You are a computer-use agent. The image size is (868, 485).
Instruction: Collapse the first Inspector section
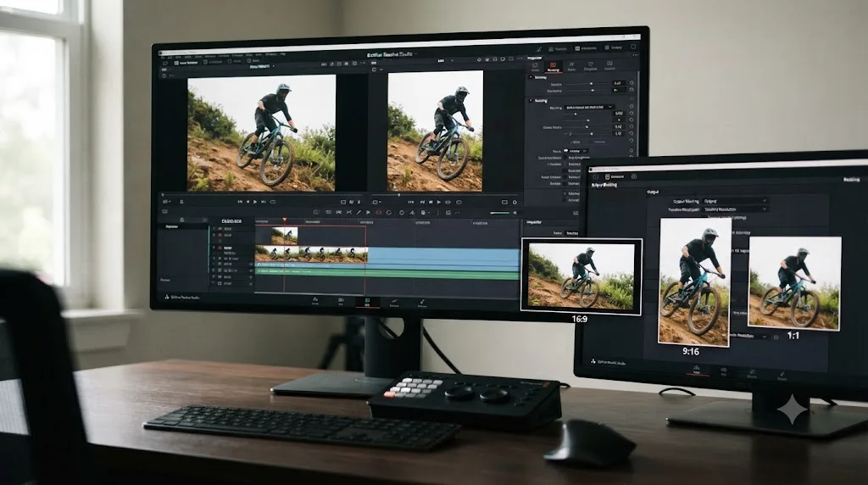[x=531, y=77]
